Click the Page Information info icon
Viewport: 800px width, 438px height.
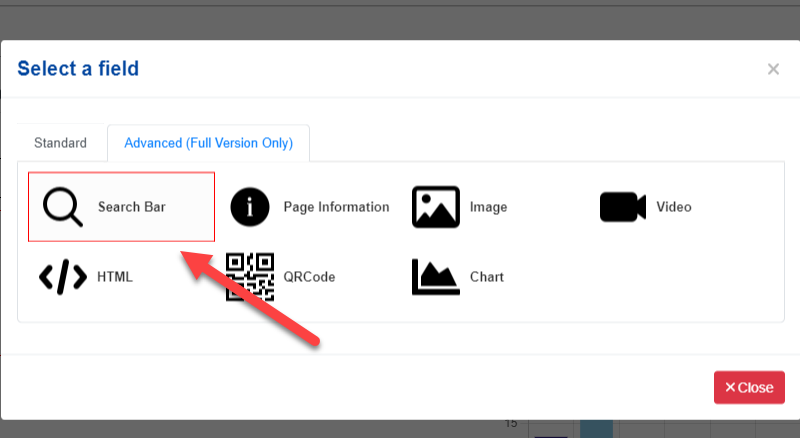(x=250, y=207)
